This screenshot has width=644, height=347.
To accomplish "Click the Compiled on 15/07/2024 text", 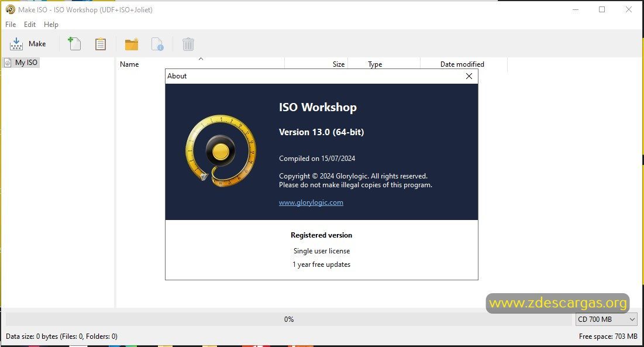I will click(x=317, y=159).
